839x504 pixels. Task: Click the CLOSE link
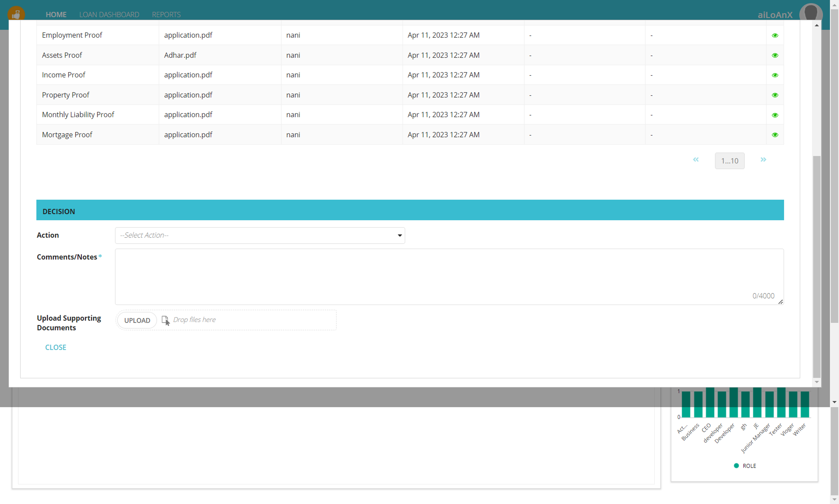[56, 347]
